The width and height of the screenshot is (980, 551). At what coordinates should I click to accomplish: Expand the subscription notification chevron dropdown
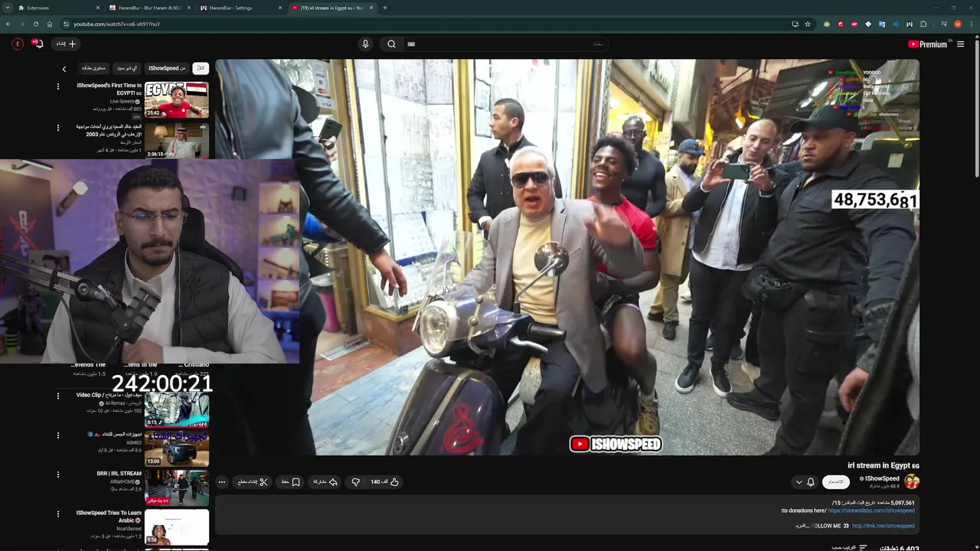pyautogui.click(x=799, y=482)
